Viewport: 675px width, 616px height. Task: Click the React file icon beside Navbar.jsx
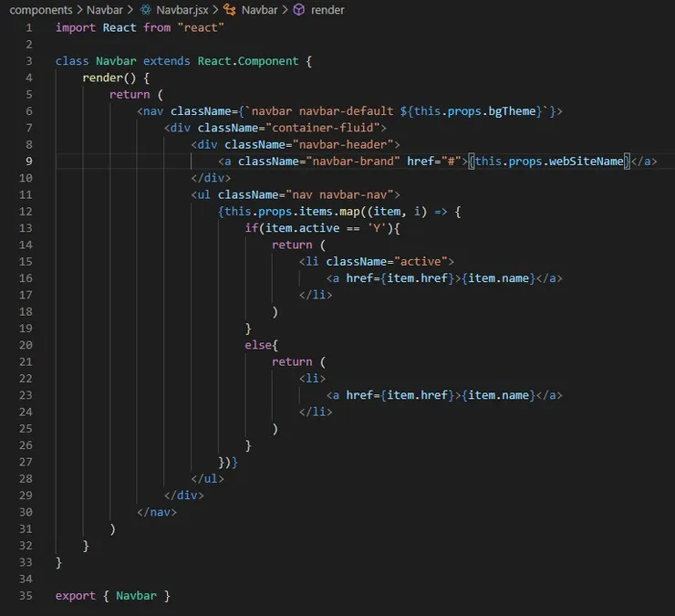[146, 9]
